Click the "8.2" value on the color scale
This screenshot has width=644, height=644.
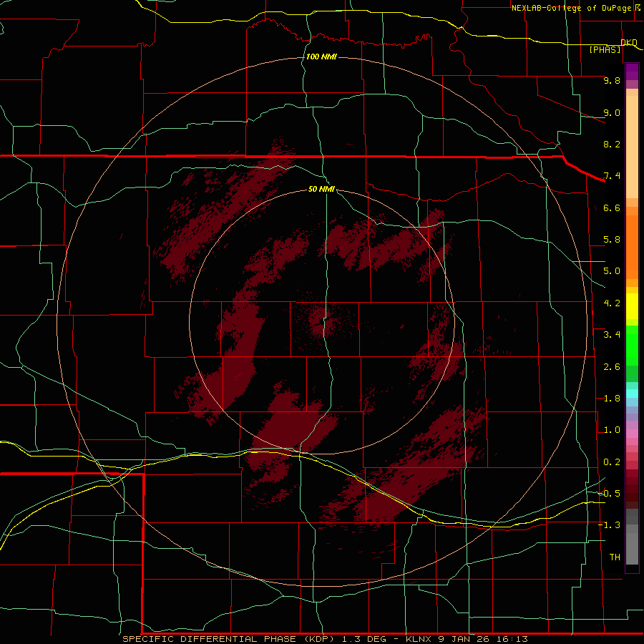pos(612,144)
